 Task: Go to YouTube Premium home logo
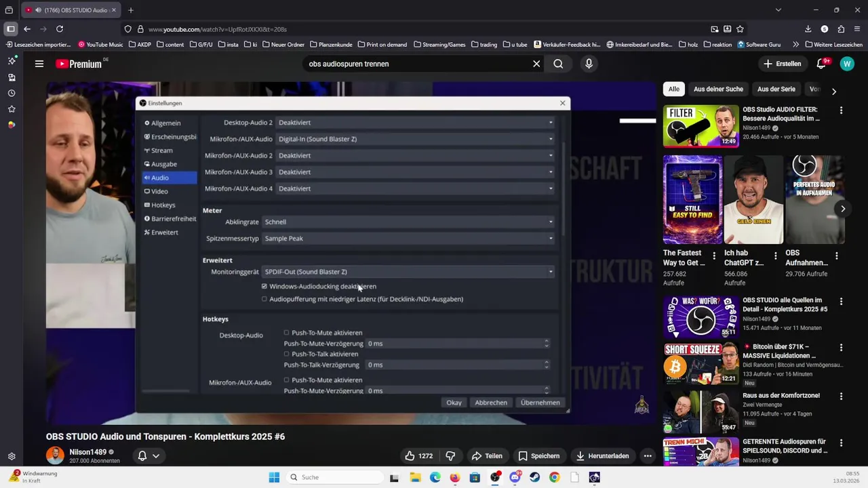tap(79, 64)
